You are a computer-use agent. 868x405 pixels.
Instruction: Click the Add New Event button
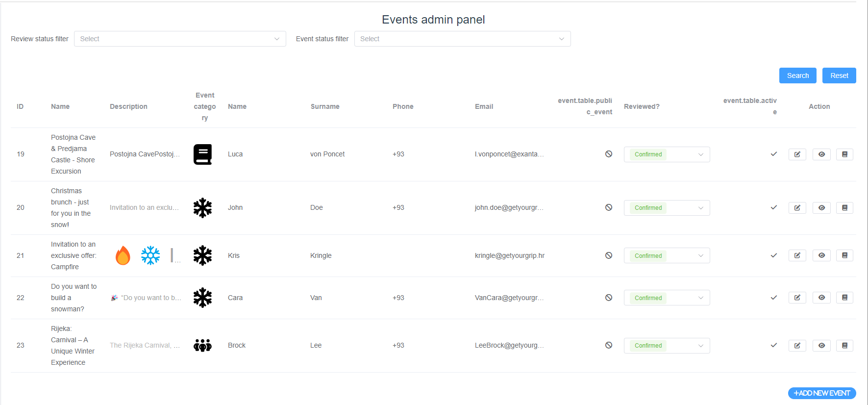pos(821,393)
